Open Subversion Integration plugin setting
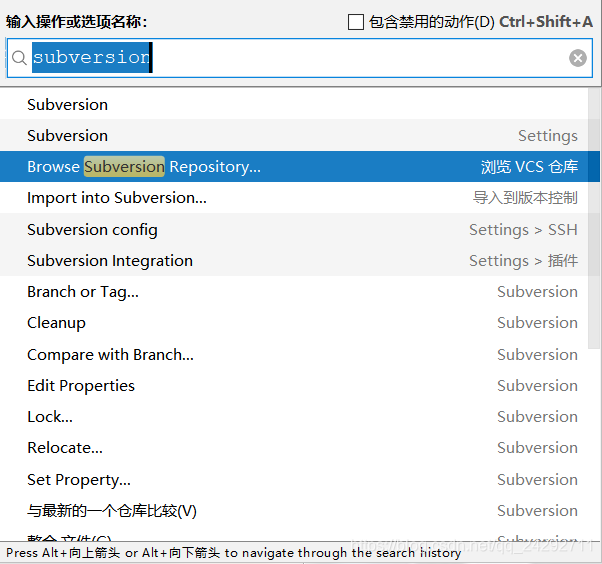This screenshot has height=564, width=602. pos(294,261)
